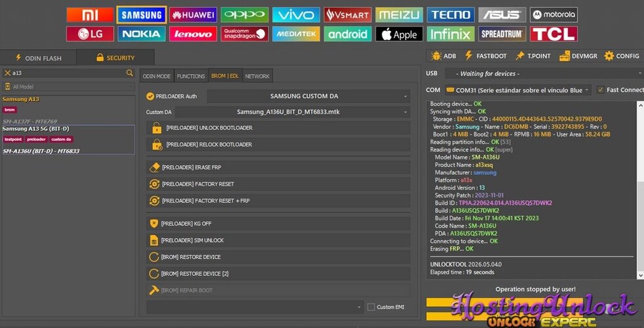
Task: Click BROM RESTORE DEVICE [2] button
Action: point(278,274)
